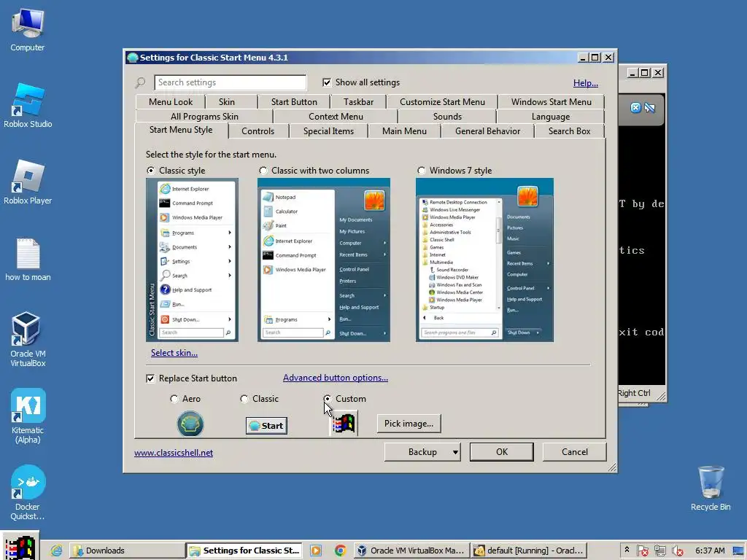
Task: Toggle the Show all settings checkbox
Action: [327, 82]
